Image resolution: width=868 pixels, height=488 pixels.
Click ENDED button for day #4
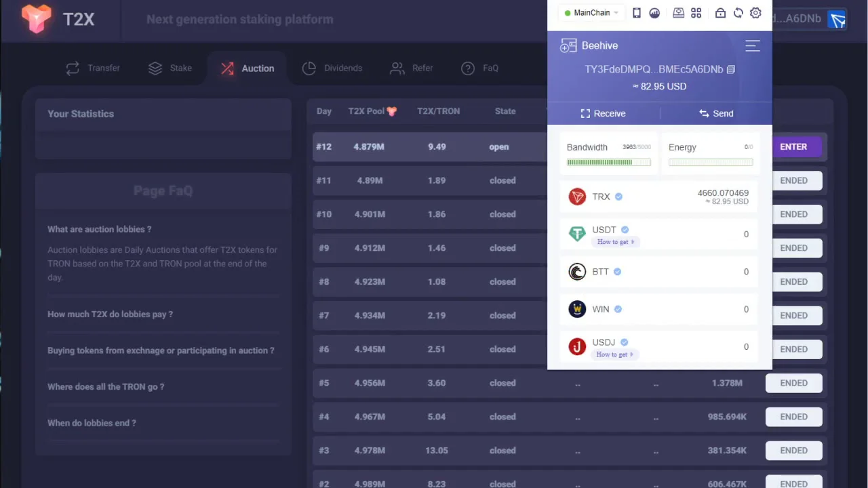point(794,417)
